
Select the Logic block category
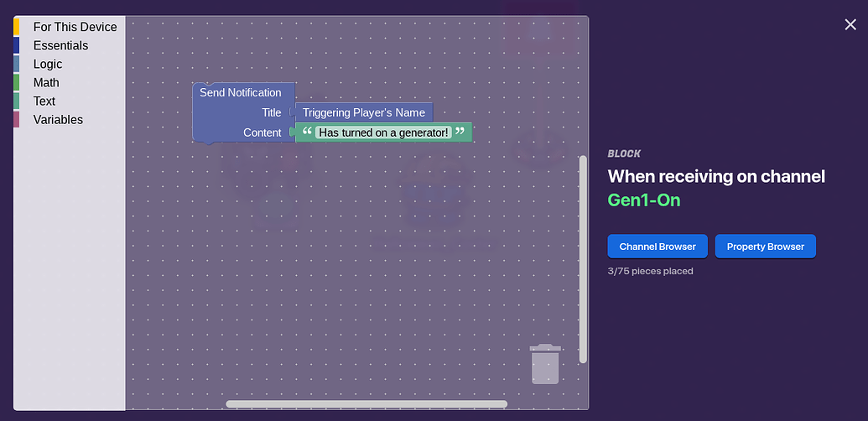pos(48,64)
